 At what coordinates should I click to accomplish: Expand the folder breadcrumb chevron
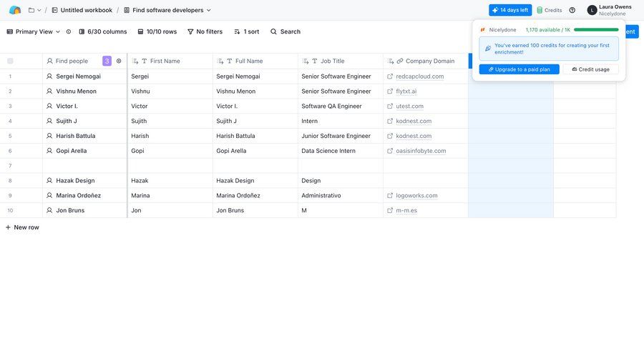tap(39, 10)
